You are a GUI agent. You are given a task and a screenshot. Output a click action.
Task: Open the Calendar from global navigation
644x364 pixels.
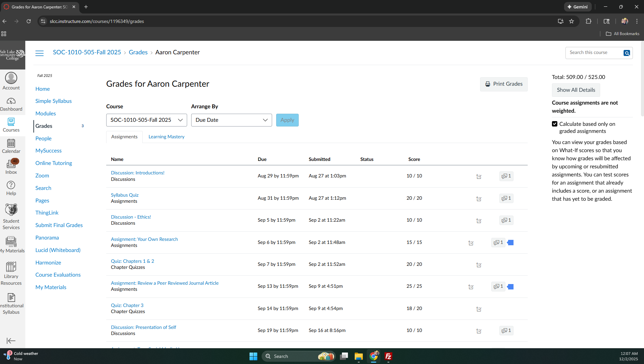tap(11, 143)
